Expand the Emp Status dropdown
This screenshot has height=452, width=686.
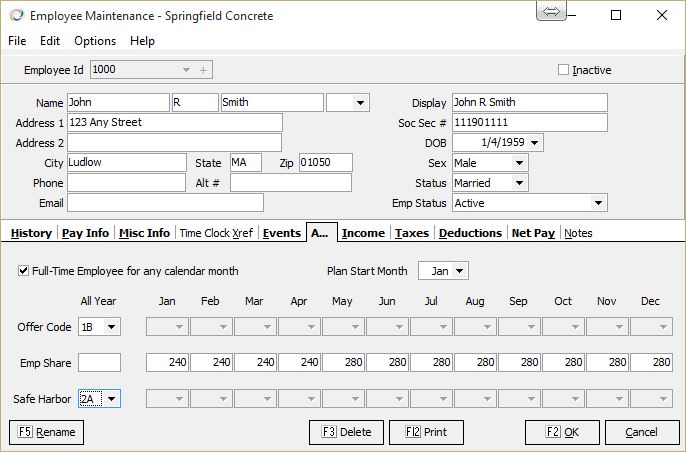coord(598,203)
